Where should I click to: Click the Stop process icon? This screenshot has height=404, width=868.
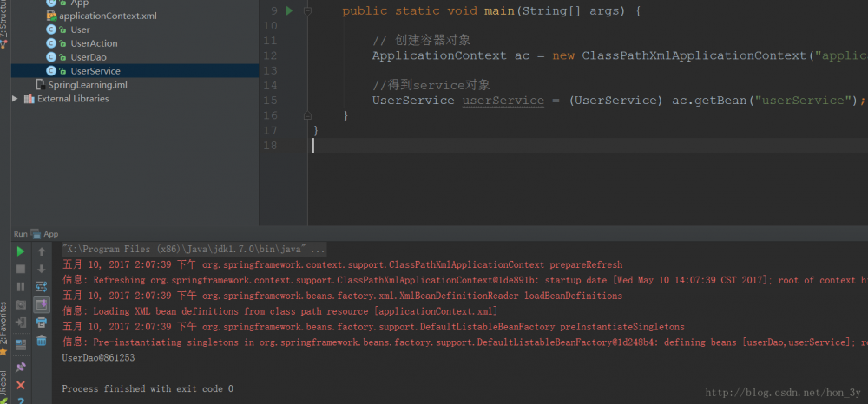pos(21,269)
